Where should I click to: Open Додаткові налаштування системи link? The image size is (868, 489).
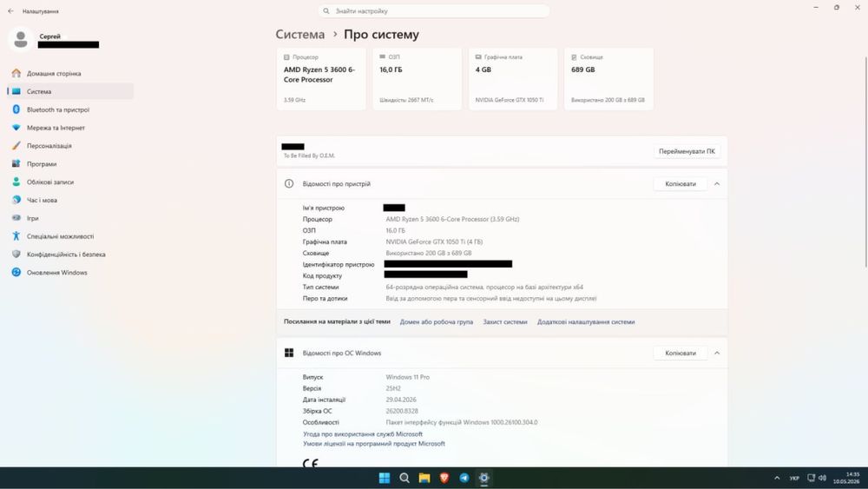coord(586,321)
